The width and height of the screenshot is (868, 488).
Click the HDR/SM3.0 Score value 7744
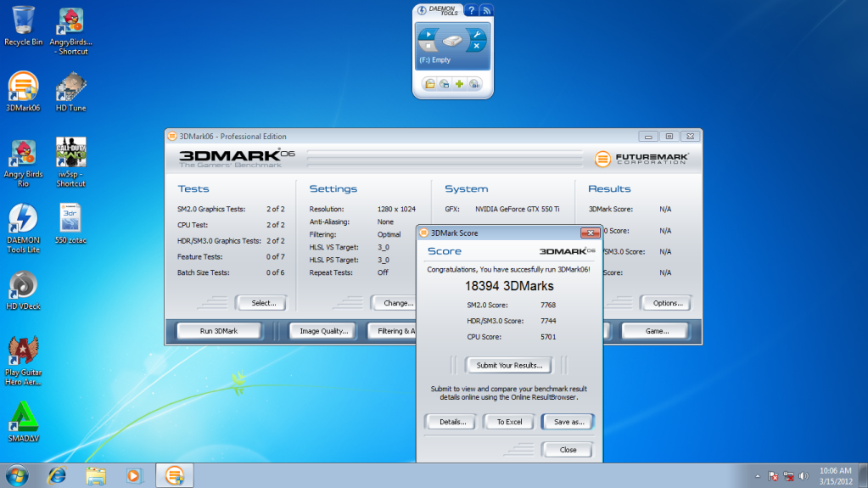point(547,321)
